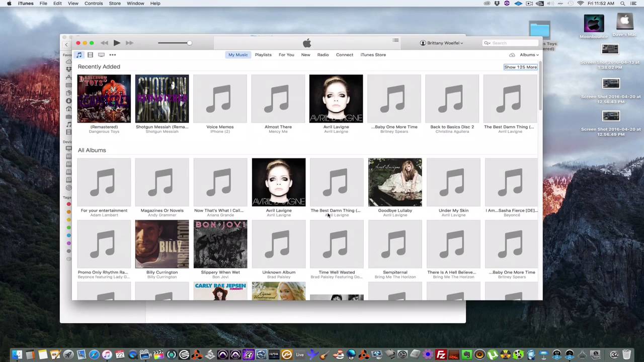Select the Billy Currington album cover

tap(162, 244)
